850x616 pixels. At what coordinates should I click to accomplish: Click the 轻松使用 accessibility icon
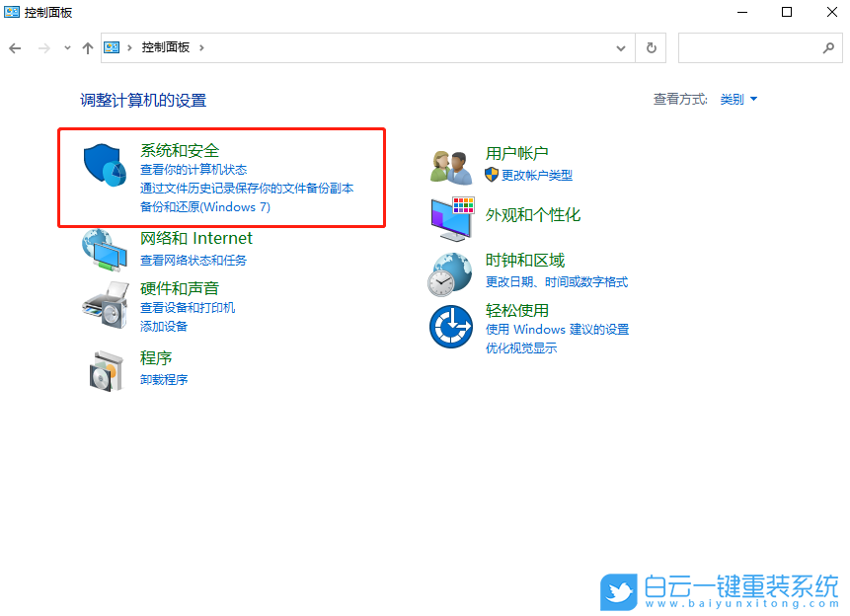pyautogui.click(x=451, y=325)
